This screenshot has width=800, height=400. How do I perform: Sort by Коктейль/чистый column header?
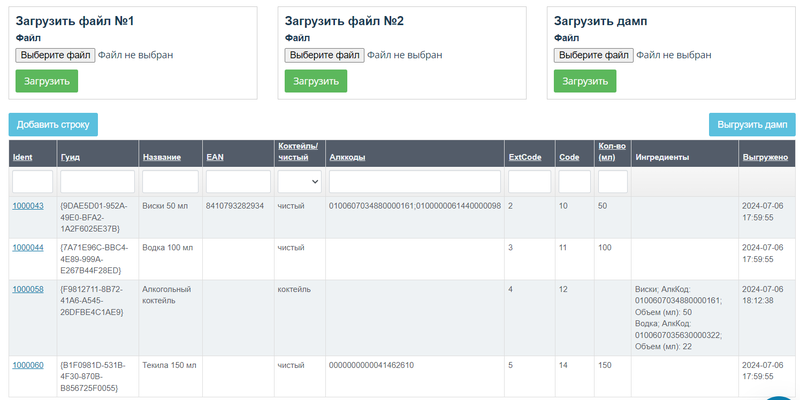point(298,152)
